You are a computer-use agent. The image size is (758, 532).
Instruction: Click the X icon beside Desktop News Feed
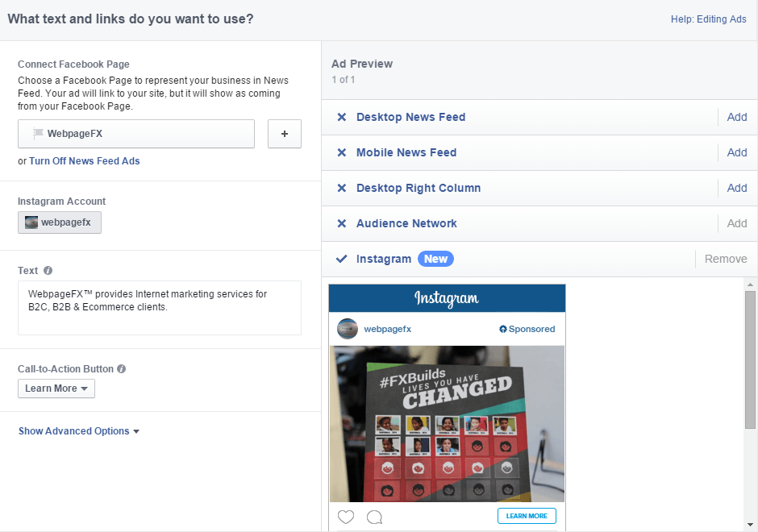341,117
